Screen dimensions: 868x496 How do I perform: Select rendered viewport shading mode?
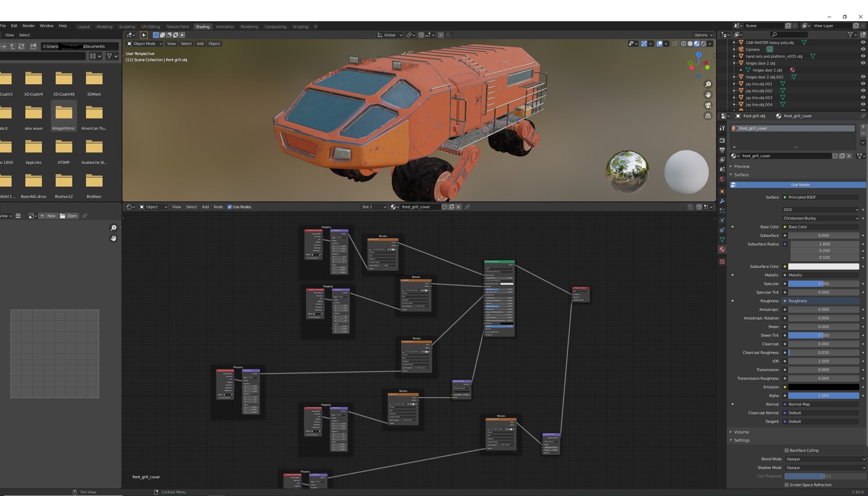pyautogui.click(x=703, y=44)
